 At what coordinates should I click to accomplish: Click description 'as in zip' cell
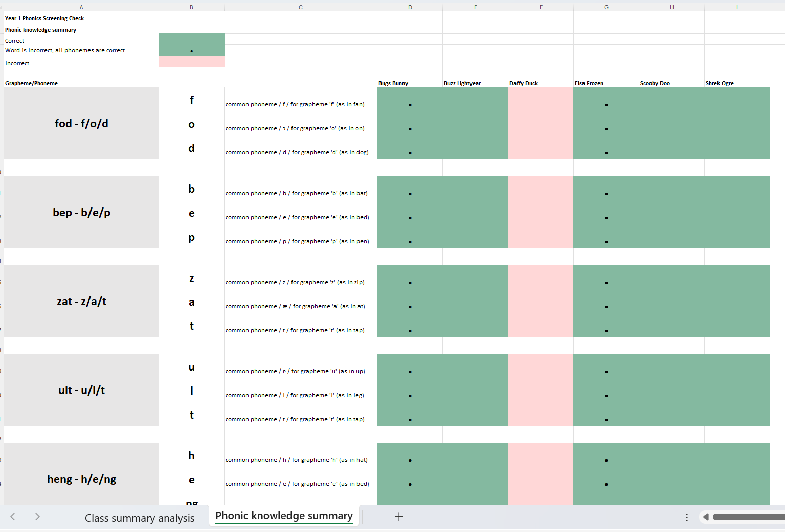[301, 277]
